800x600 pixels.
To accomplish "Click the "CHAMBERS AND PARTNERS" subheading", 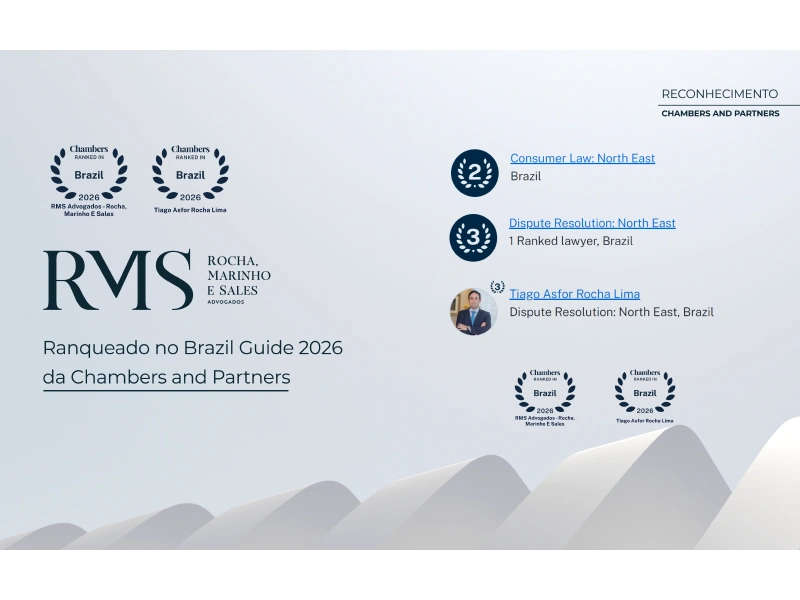I will pos(720,113).
